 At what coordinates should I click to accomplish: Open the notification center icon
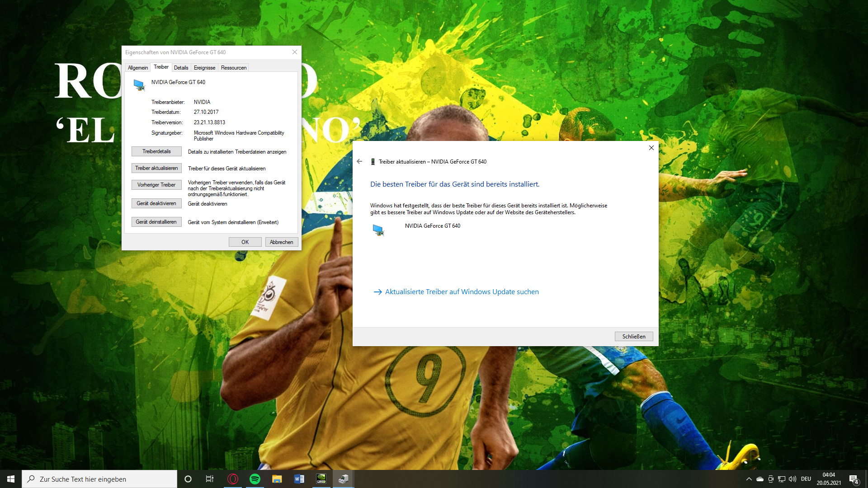pyautogui.click(x=854, y=479)
